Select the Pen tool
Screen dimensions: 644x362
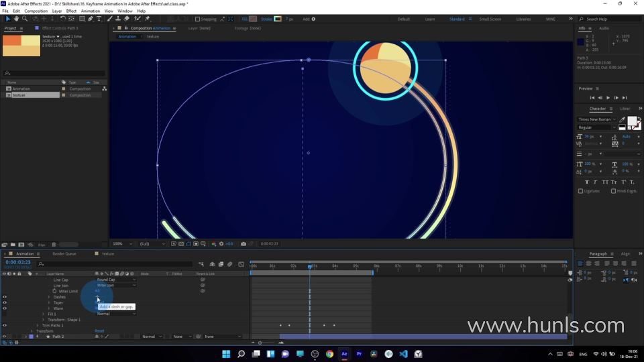tap(91, 19)
